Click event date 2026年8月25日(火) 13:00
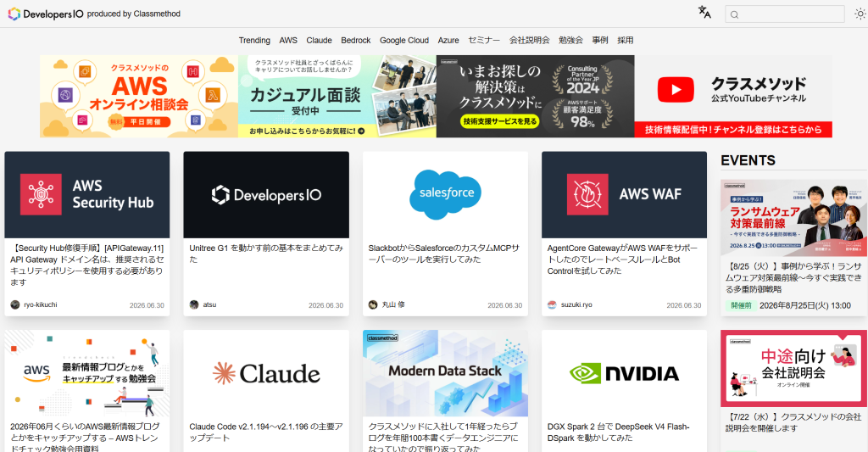Image resolution: width=868 pixels, height=452 pixels. (805, 306)
